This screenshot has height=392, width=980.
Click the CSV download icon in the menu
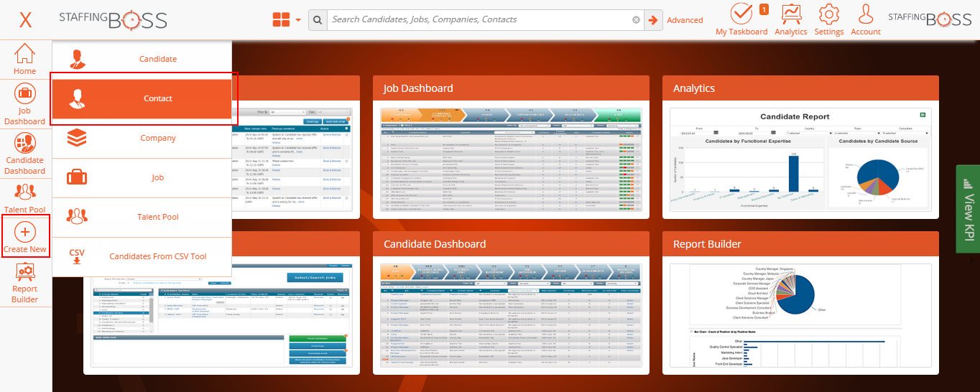[77, 256]
